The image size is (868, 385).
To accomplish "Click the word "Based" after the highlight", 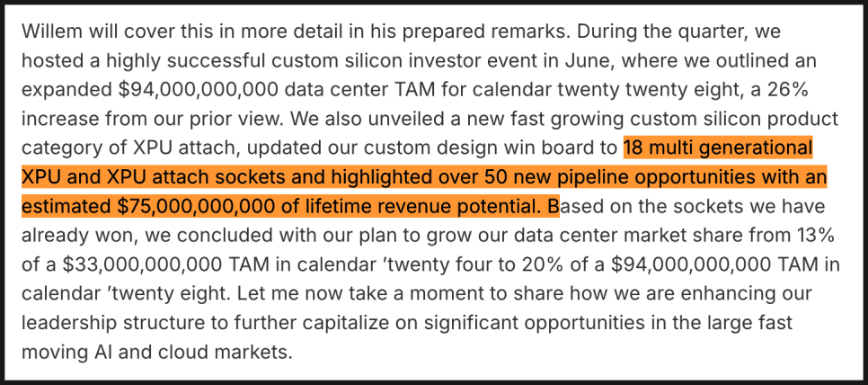I will [x=581, y=206].
